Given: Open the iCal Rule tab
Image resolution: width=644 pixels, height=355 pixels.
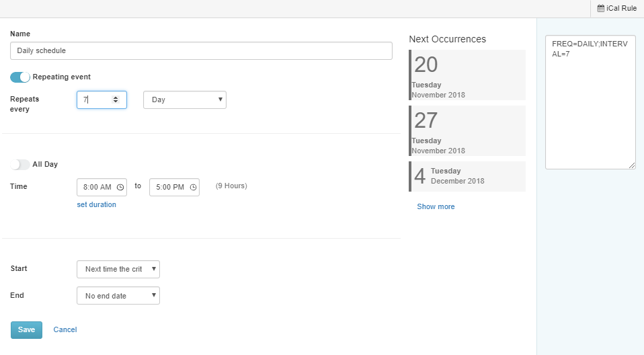Looking at the screenshot, I should click(x=617, y=8).
